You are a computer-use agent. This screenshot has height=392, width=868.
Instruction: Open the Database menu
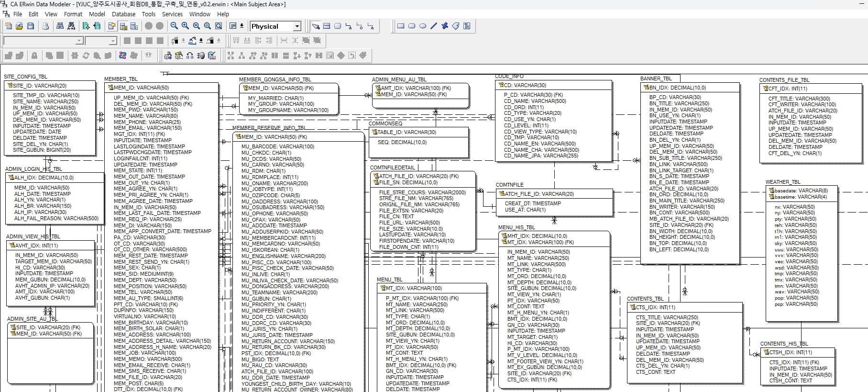coord(123,14)
